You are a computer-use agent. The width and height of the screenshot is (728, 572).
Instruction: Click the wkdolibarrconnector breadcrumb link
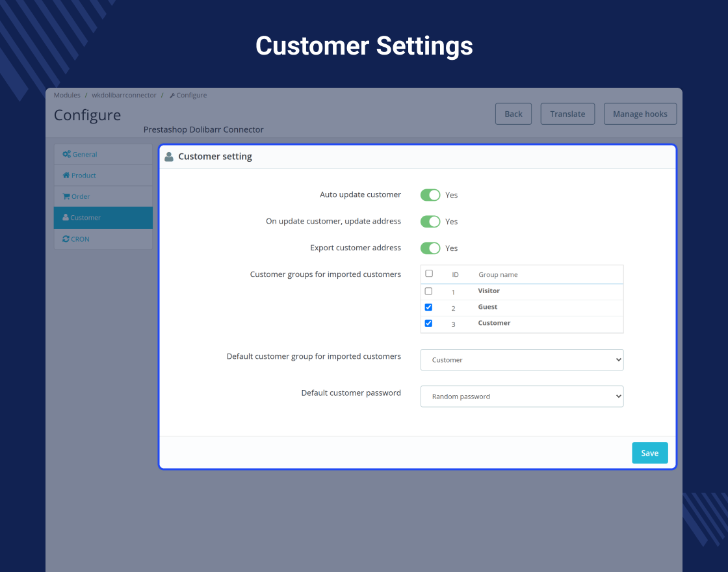click(x=124, y=95)
